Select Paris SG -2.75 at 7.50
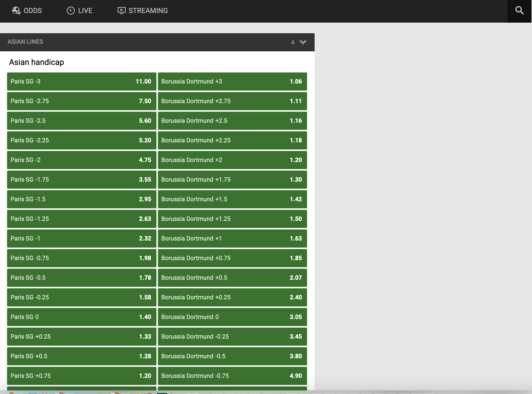The height and width of the screenshot is (394, 532). (81, 101)
